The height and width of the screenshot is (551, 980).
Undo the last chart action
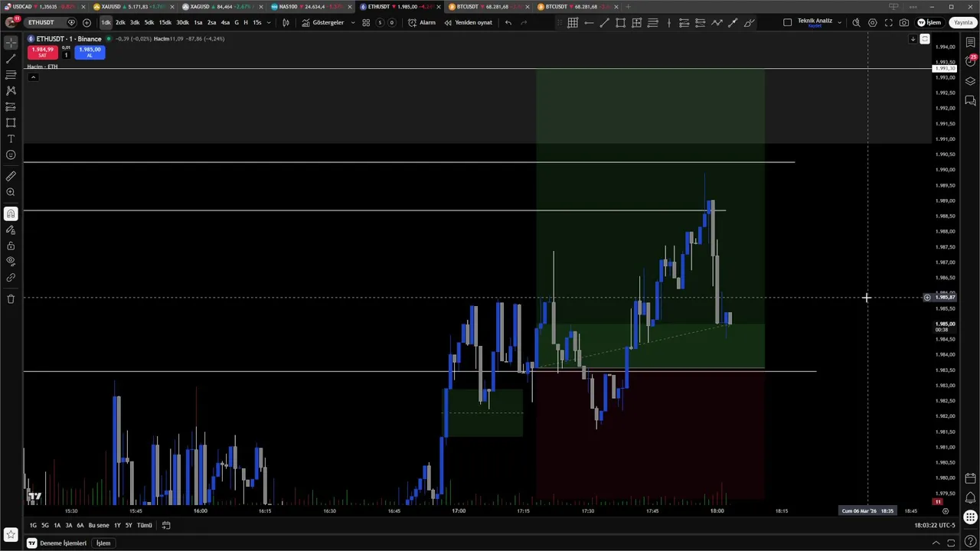click(508, 22)
